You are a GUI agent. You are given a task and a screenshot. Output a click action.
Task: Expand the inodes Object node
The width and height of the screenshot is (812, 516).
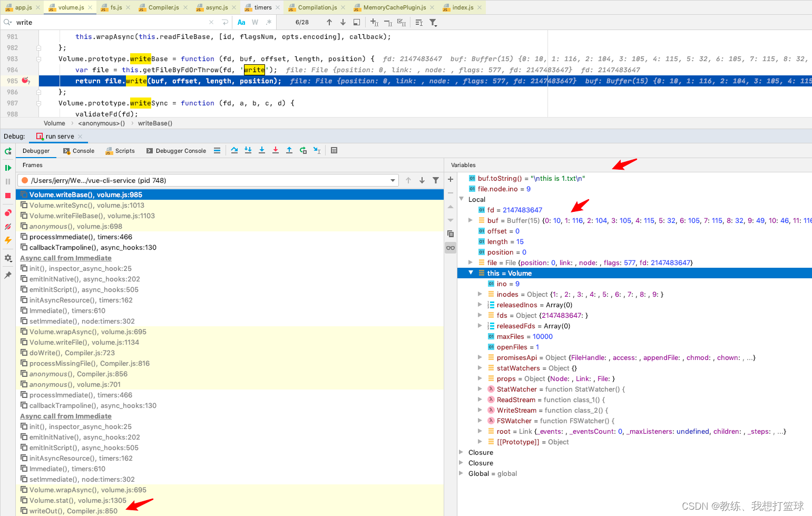[480, 294]
